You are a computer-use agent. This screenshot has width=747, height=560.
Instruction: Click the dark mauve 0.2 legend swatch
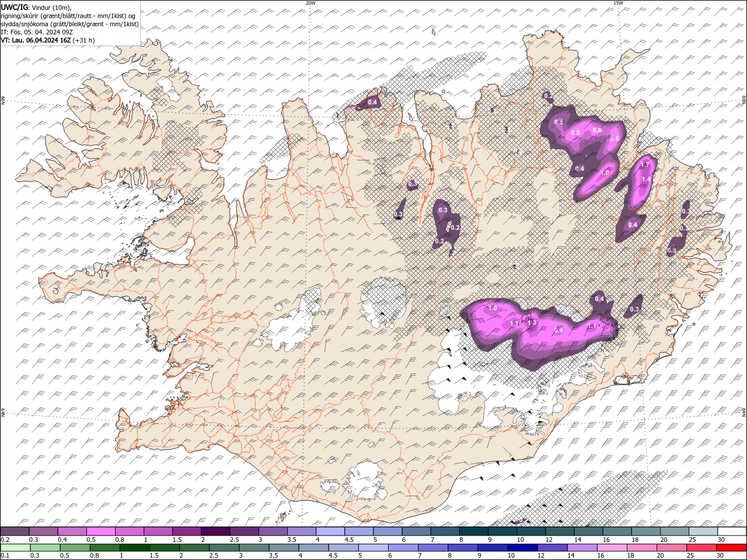click(x=15, y=531)
